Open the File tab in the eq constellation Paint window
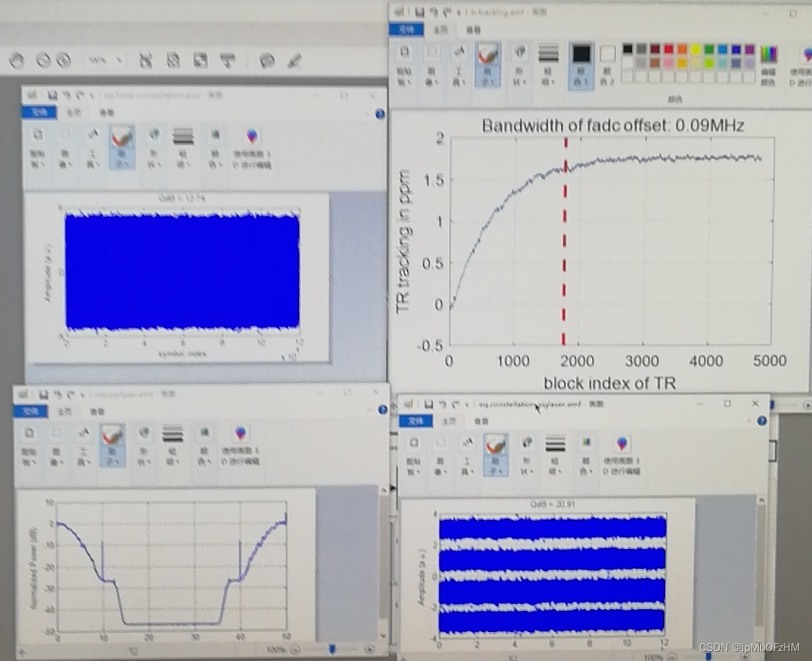The width and height of the screenshot is (812, 661). [416, 420]
